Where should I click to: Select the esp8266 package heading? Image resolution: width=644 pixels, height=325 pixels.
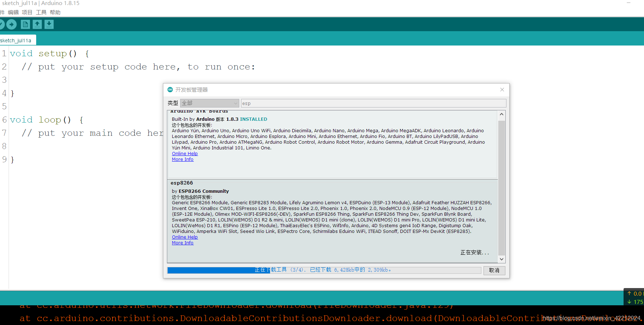point(182,183)
